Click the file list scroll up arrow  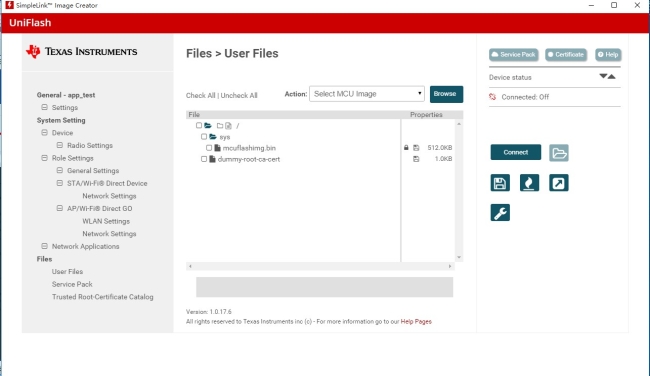point(459,124)
